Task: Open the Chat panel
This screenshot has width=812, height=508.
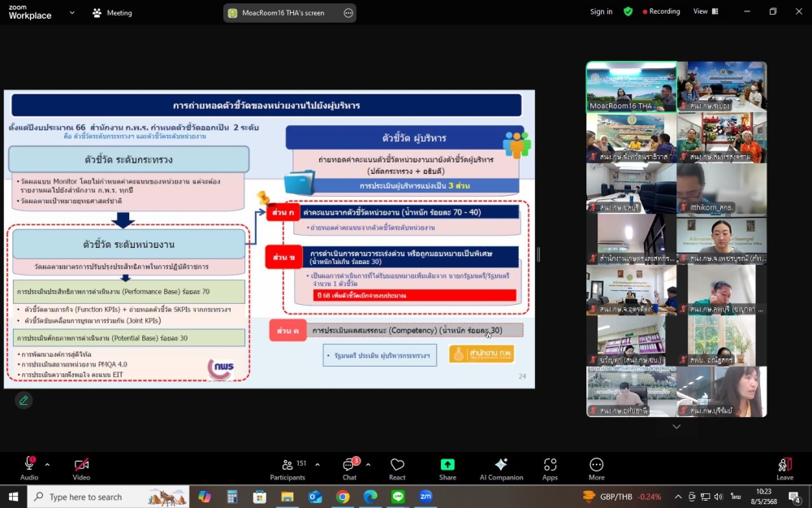Action: [349, 466]
